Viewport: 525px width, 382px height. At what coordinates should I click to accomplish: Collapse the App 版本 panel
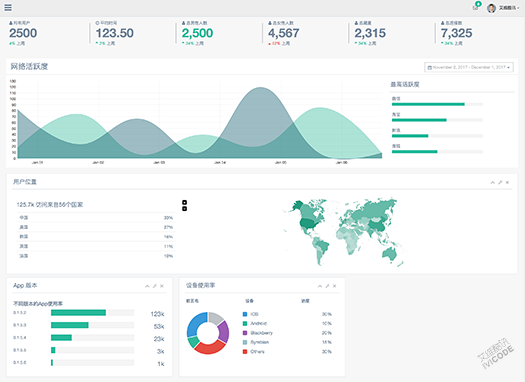[x=147, y=286]
